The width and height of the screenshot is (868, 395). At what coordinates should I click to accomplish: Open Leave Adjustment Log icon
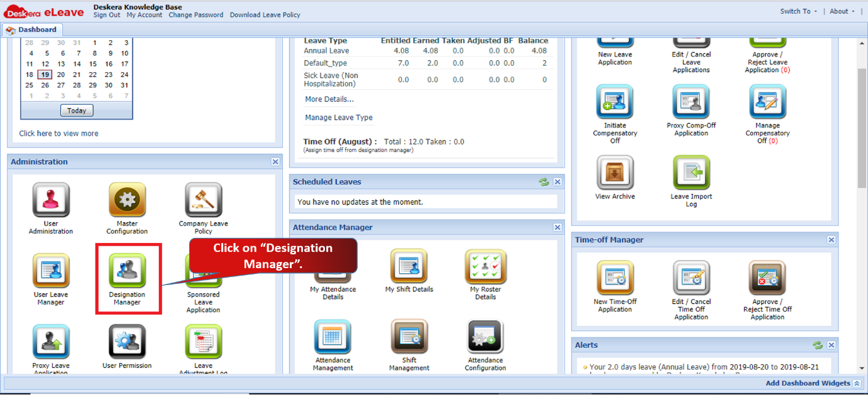tap(203, 342)
